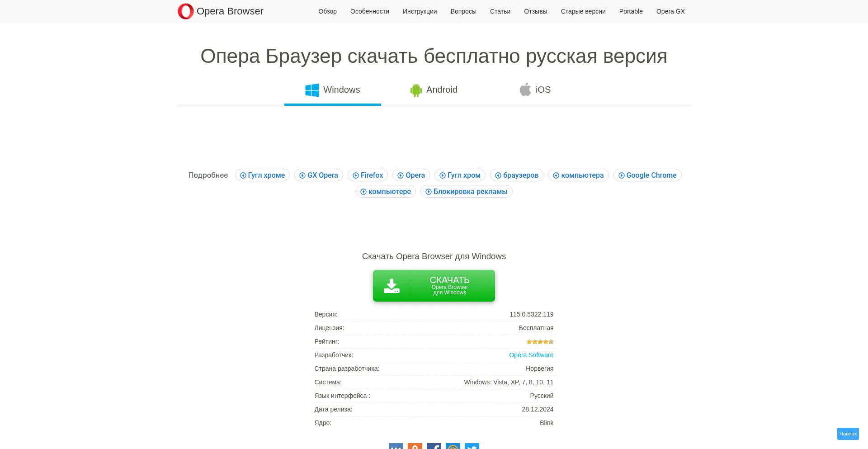Click the Наверх scroll-to-top button
Image resolution: width=868 pixels, height=449 pixels.
click(848, 434)
